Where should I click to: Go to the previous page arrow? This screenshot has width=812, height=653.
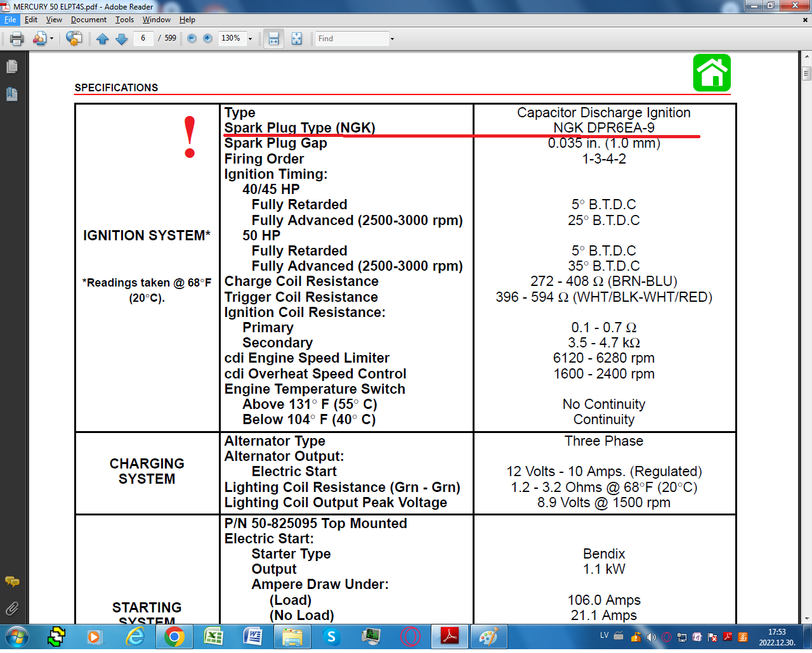[x=103, y=39]
